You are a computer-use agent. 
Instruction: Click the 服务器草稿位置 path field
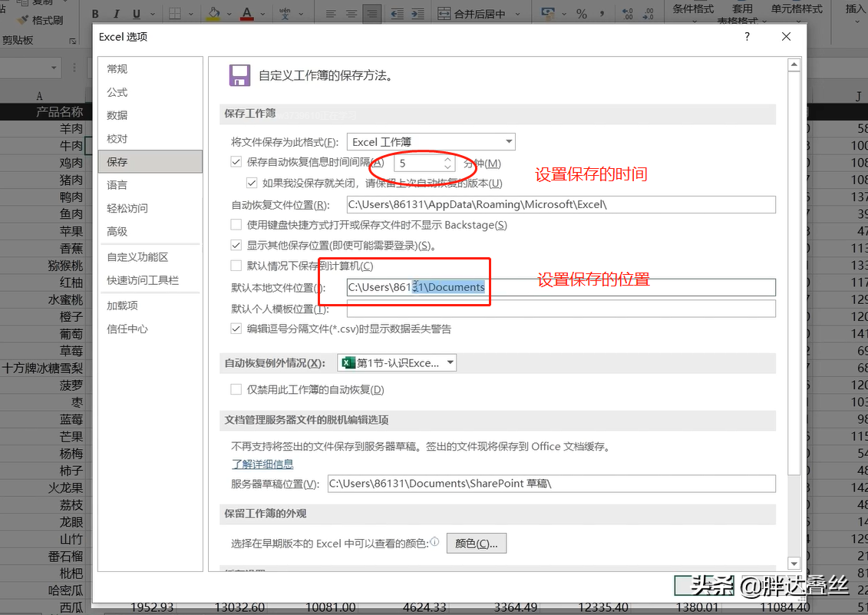click(551, 484)
